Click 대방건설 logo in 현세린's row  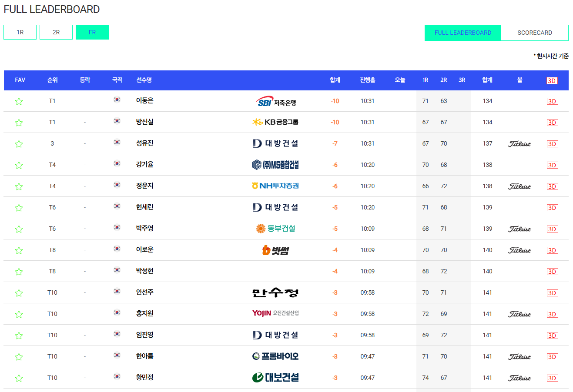coord(275,207)
